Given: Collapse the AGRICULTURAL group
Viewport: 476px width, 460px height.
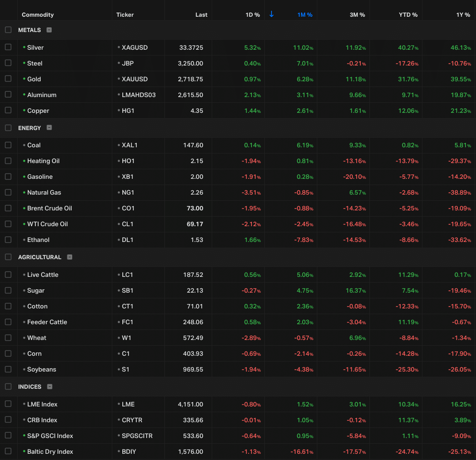Looking at the screenshot, I should 69,257.
